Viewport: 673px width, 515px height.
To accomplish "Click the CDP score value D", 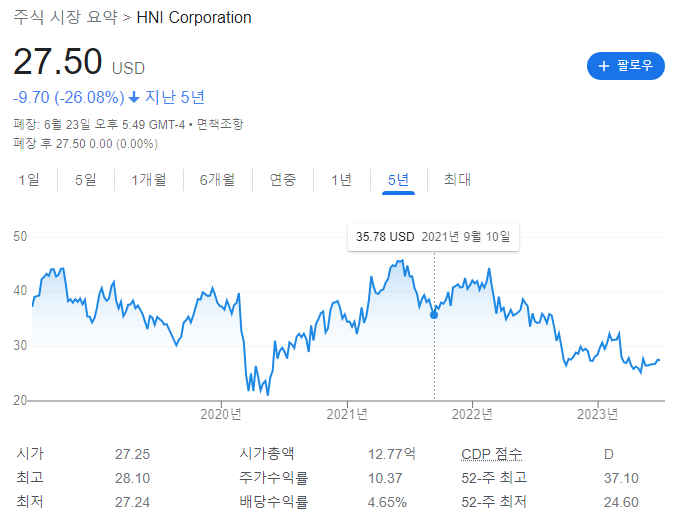I will click(x=609, y=454).
